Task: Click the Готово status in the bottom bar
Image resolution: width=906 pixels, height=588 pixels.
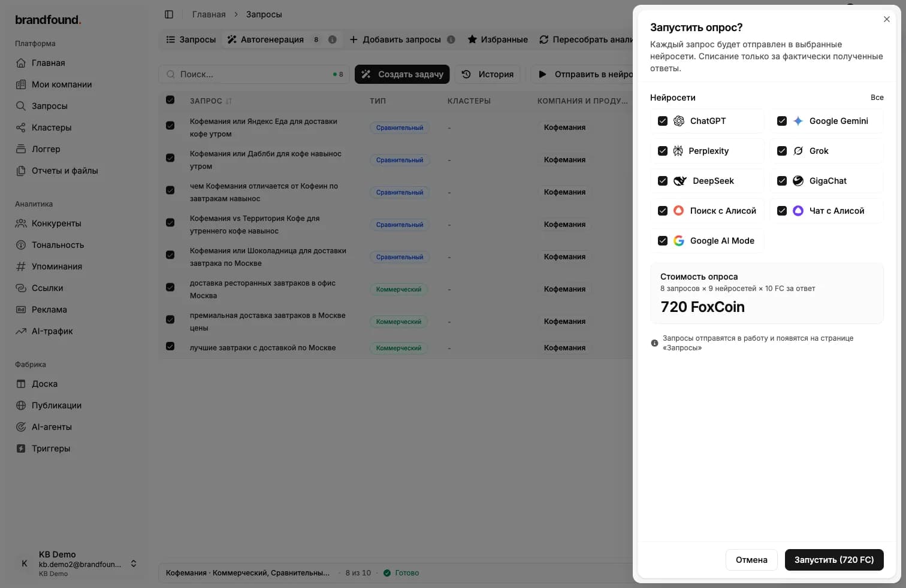Action: pyautogui.click(x=401, y=573)
